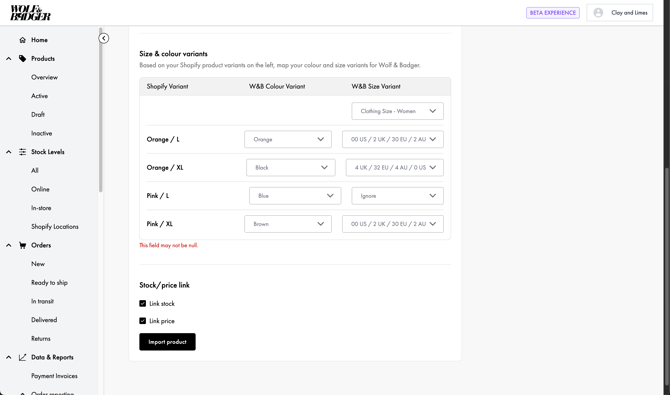Click the sidebar scrollbar
The image size is (670, 395).
pyautogui.click(x=100, y=110)
